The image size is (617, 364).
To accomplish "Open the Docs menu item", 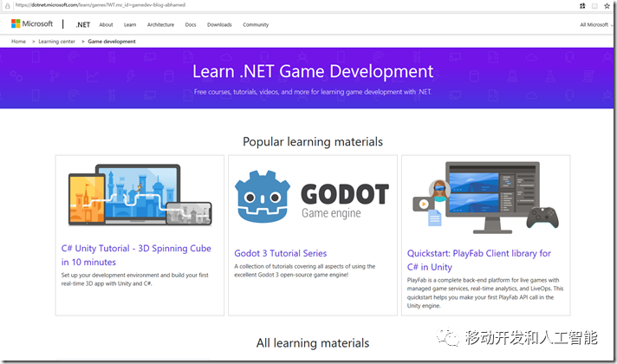I will click(191, 24).
